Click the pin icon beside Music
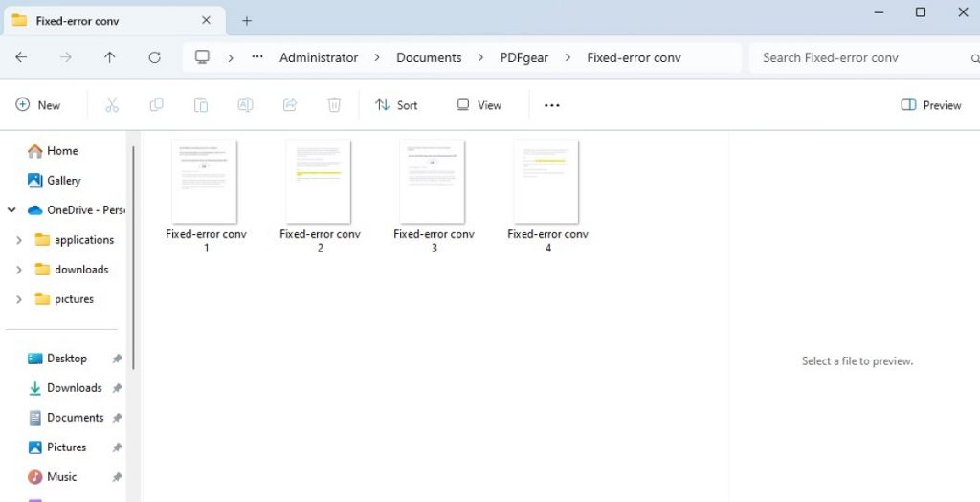This screenshot has height=502, width=980. (x=117, y=477)
